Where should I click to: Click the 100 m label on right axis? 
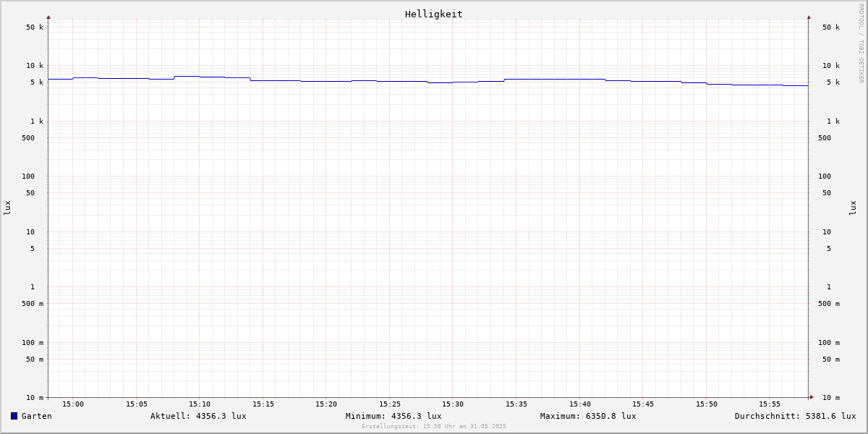tap(829, 343)
